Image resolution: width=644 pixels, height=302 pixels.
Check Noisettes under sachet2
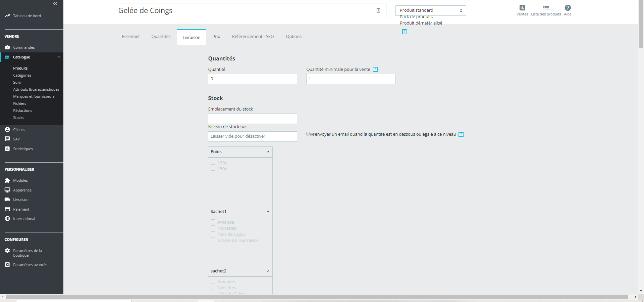pos(213,287)
